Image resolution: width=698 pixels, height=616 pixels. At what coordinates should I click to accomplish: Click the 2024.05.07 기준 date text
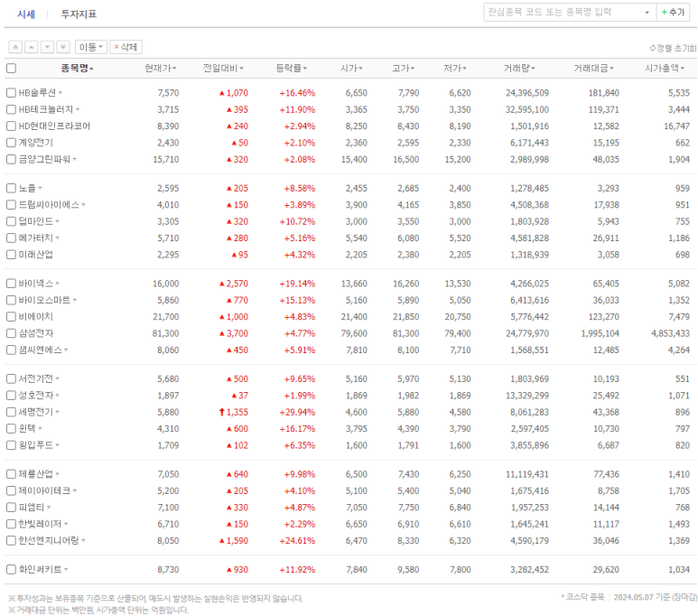(641, 597)
